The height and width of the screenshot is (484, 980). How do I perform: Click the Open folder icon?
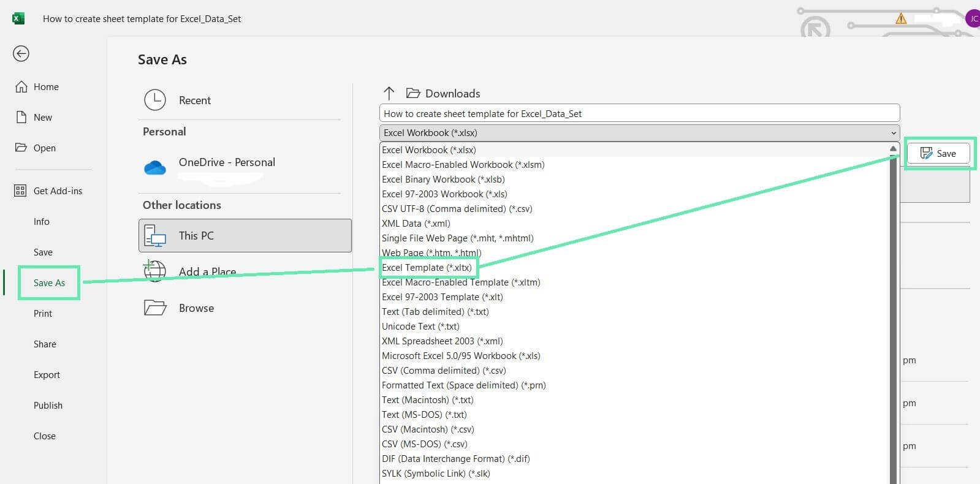click(x=21, y=148)
